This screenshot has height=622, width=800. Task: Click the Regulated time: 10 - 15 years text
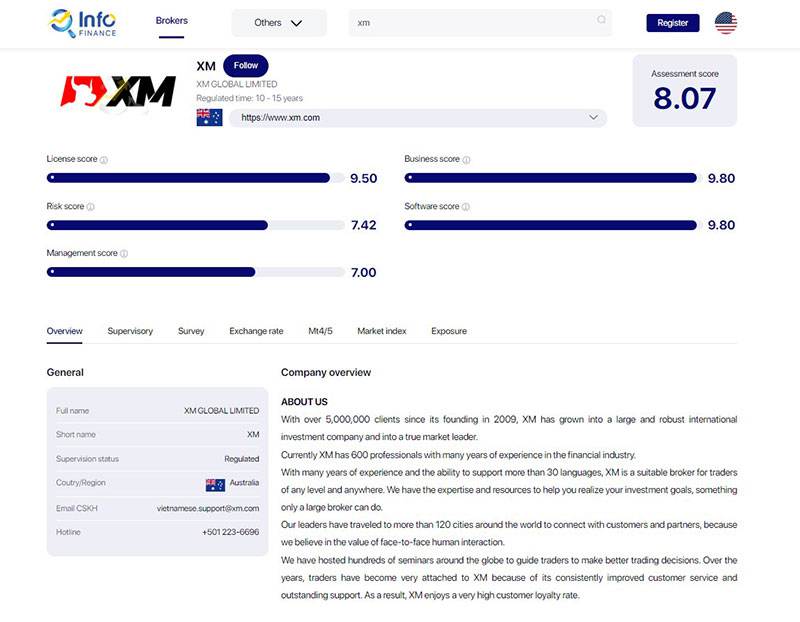coord(249,98)
